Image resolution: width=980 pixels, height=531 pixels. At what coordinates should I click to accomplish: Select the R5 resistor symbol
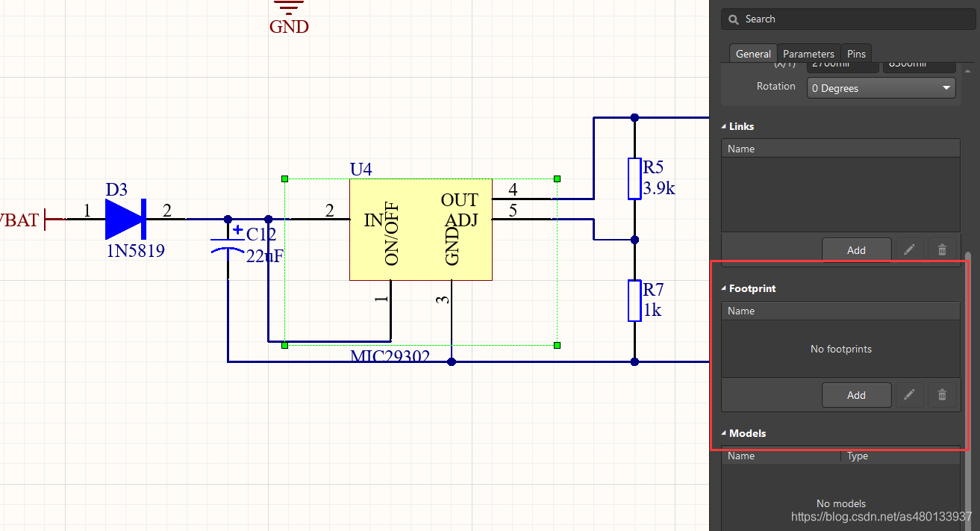634,178
